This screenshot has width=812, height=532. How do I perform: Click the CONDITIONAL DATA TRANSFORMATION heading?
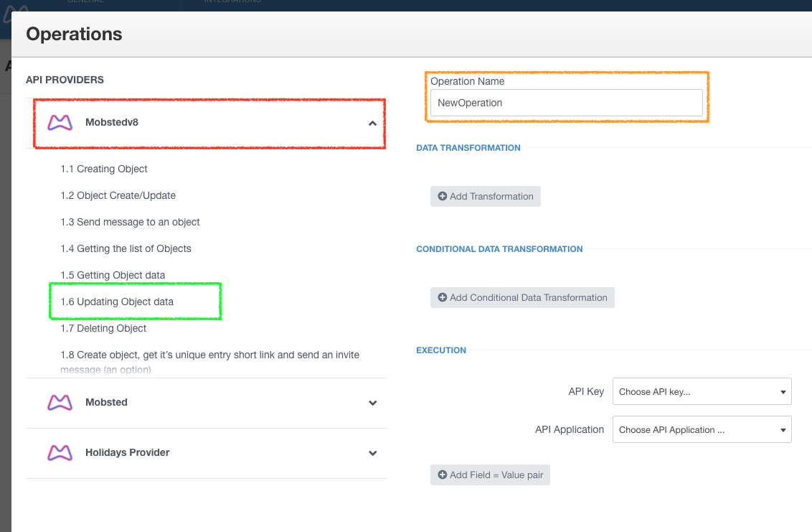499,249
